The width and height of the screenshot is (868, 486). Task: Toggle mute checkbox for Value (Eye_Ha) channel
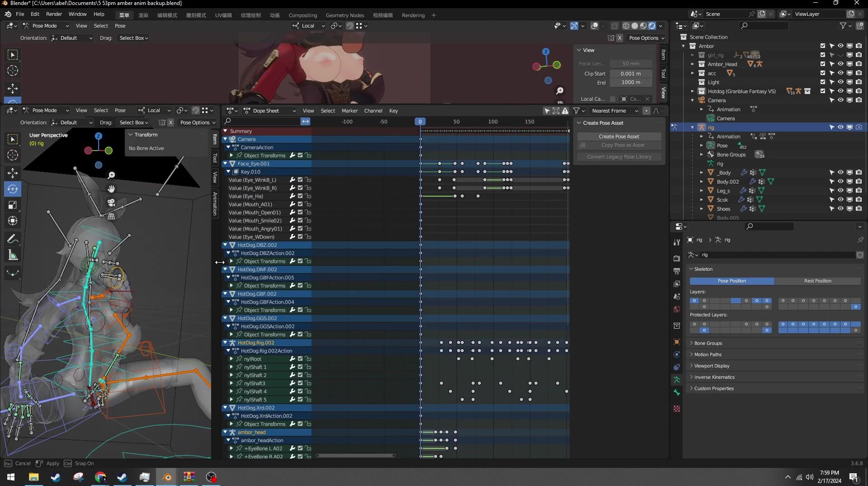pyautogui.click(x=300, y=196)
